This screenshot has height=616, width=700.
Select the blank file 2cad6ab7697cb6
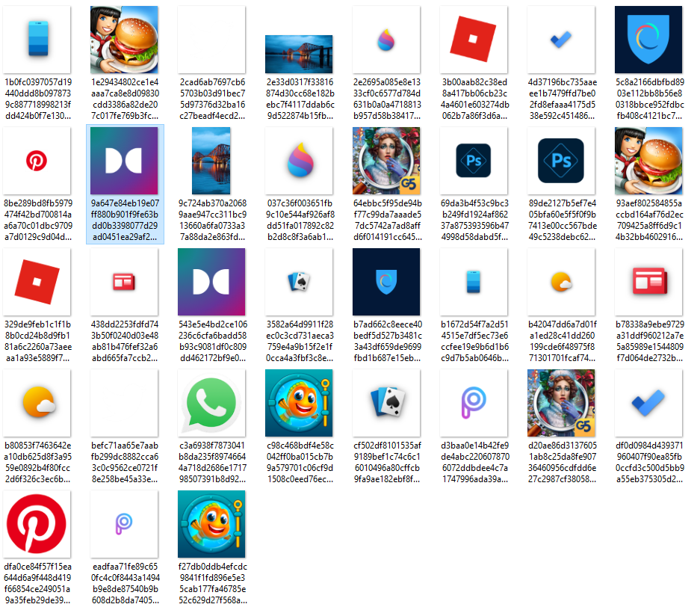point(211,40)
